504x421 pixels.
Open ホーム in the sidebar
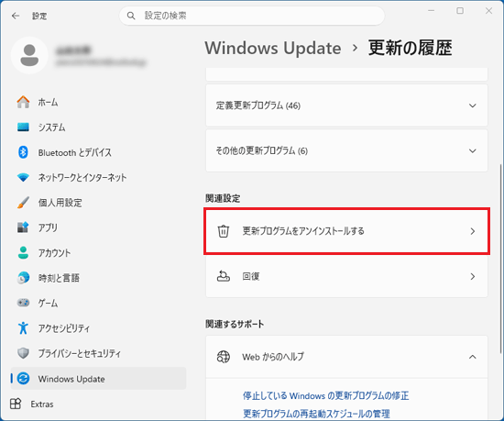pos(48,103)
